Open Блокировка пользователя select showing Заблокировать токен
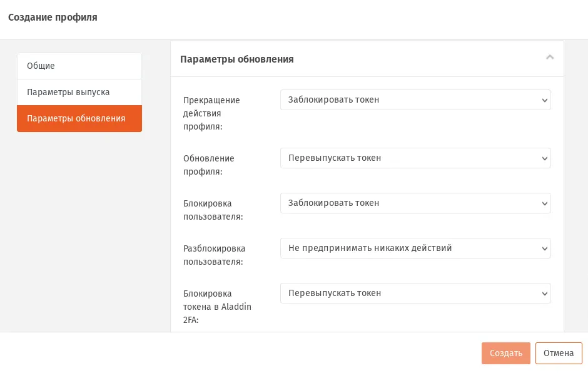This screenshot has height=373, width=588. pyautogui.click(x=415, y=203)
